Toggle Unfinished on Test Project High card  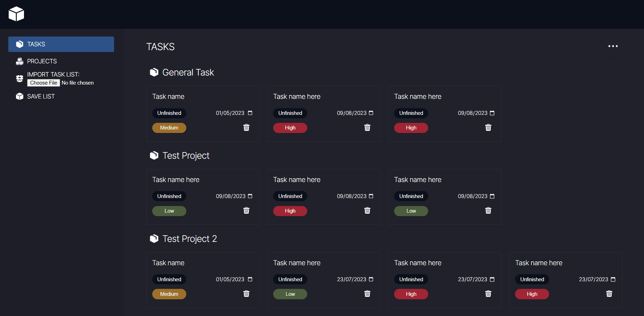click(290, 196)
